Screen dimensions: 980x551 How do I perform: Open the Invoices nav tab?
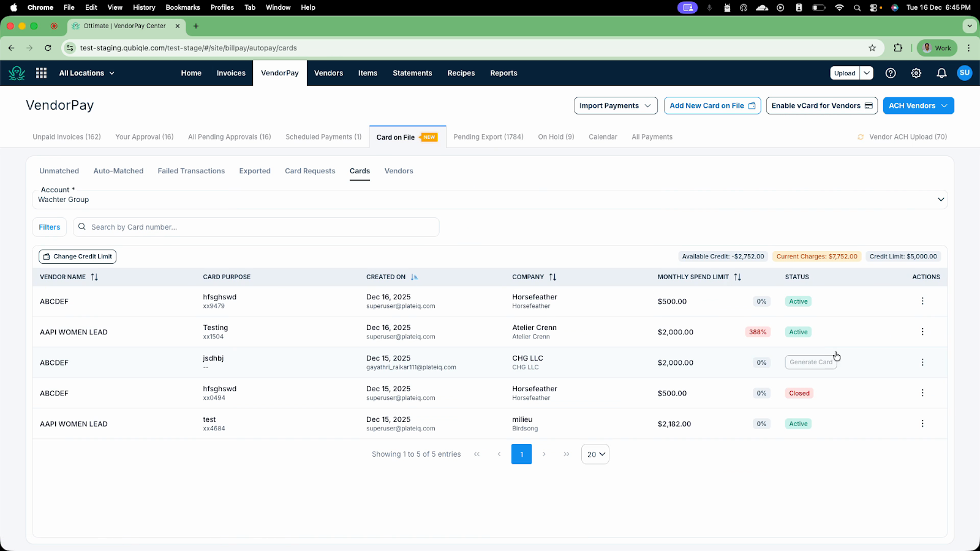[231, 73]
